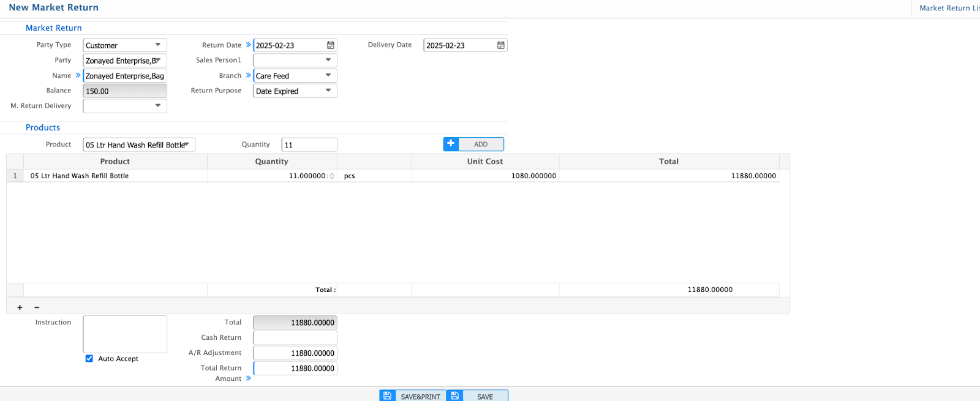The width and height of the screenshot is (980, 401).
Task: Expand the Party Type dropdown
Action: pos(158,45)
